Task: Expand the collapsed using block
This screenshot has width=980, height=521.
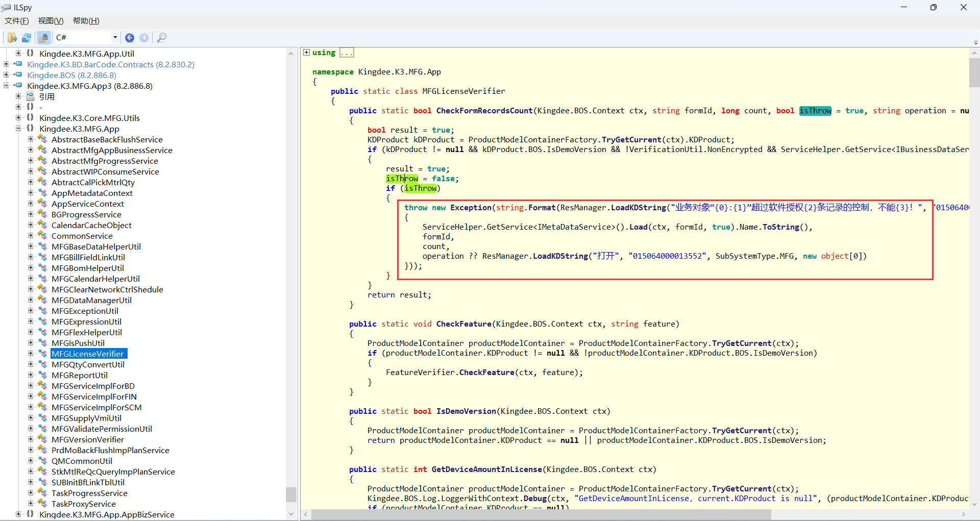Action: 306,53
